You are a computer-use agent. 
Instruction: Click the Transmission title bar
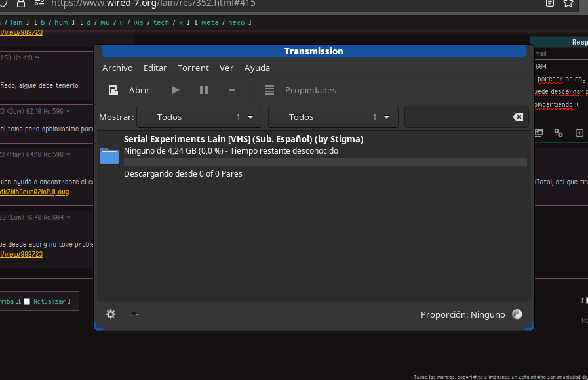point(313,51)
